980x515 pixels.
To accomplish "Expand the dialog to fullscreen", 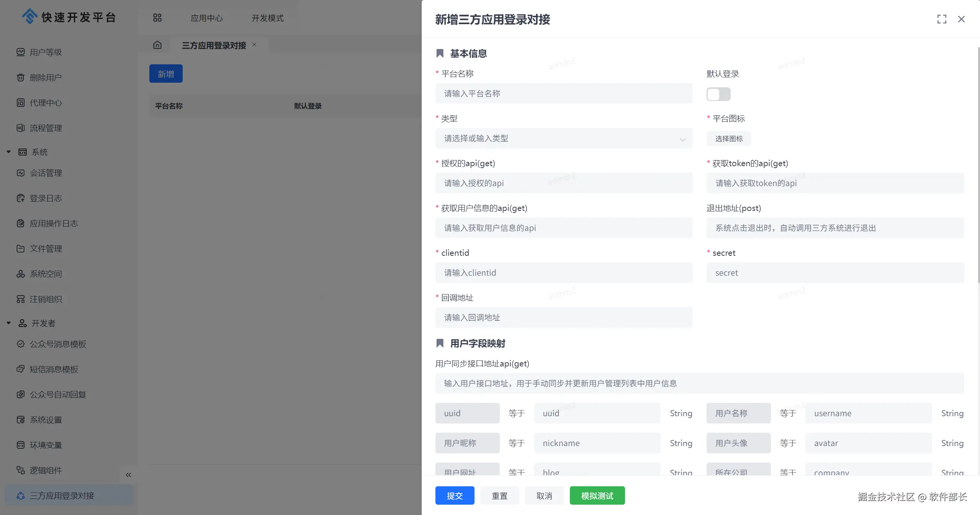I will [942, 19].
